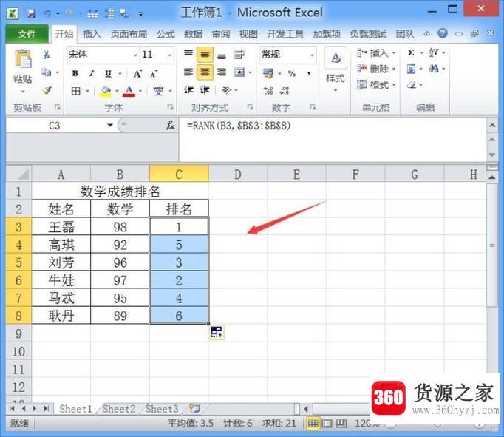Click the Auto Fill Options icon below C8
The image size is (504, 437).
[217, 332]
